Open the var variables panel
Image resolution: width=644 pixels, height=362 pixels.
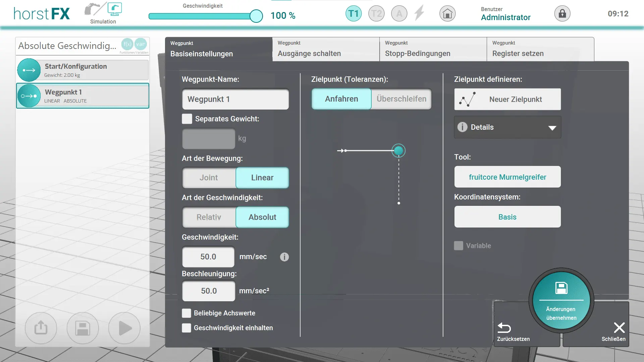coord(141,44)
